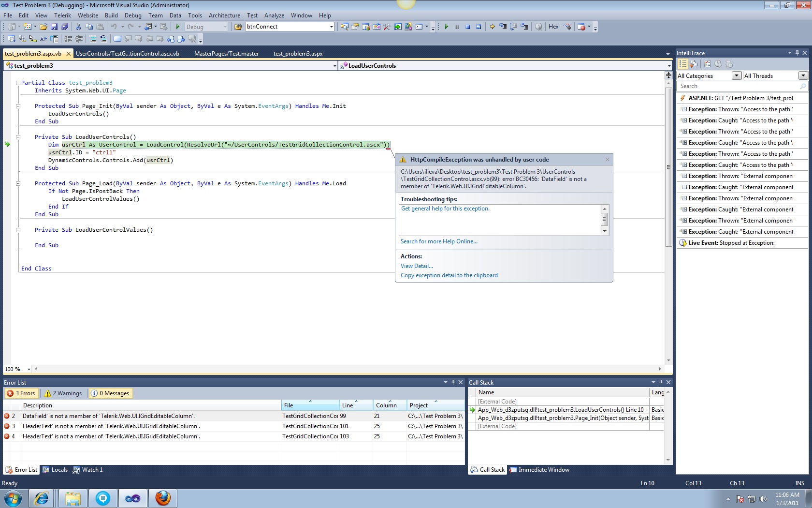812x508 pixels.
Task: Switch to the Locals tab
Action: point(55,470)
